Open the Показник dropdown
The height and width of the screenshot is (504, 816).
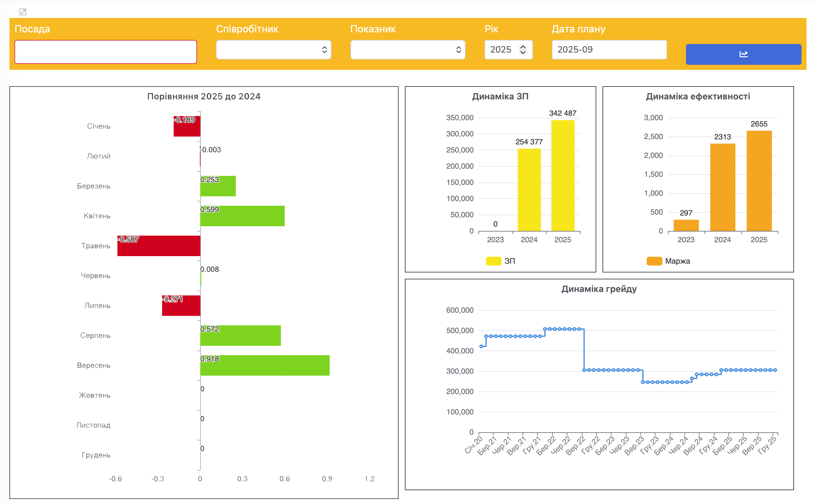(408, 50)
